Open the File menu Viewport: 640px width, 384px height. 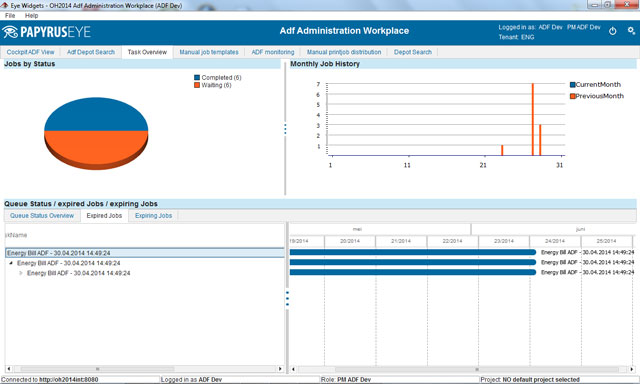point(10,16)
